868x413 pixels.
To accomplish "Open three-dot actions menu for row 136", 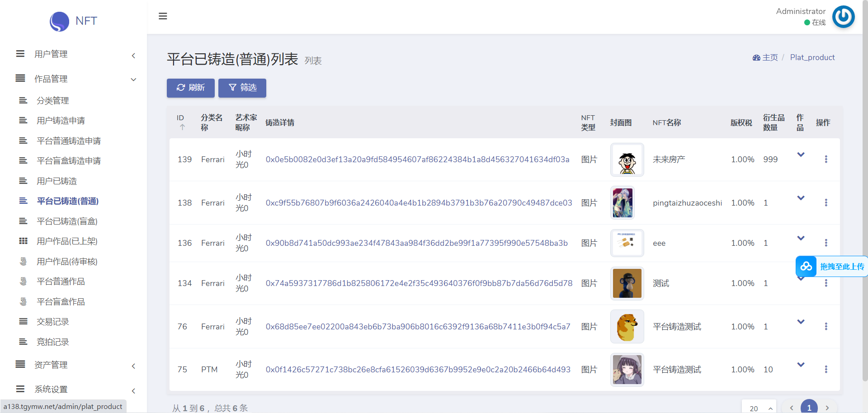I will (x=826, y=243).
